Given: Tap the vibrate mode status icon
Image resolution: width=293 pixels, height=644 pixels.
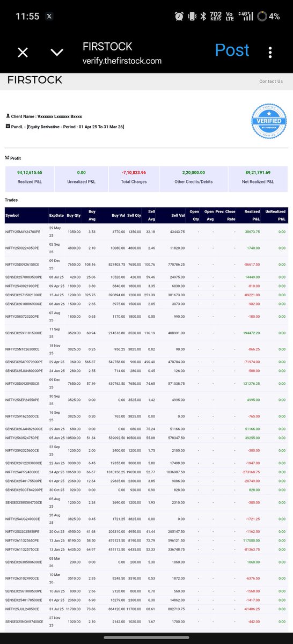Looking at the screenshot, I should pos(192,16).
